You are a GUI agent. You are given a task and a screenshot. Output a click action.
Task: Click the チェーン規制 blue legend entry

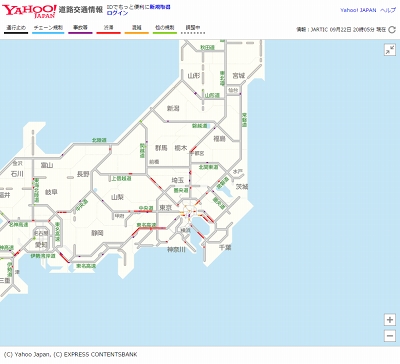point(48,29)
